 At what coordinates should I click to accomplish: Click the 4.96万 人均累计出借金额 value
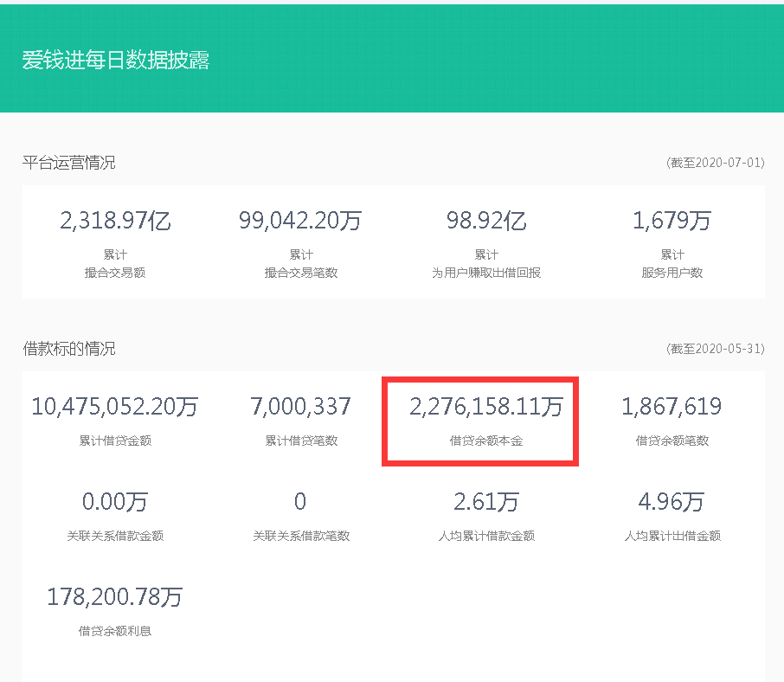coord(671,501)
